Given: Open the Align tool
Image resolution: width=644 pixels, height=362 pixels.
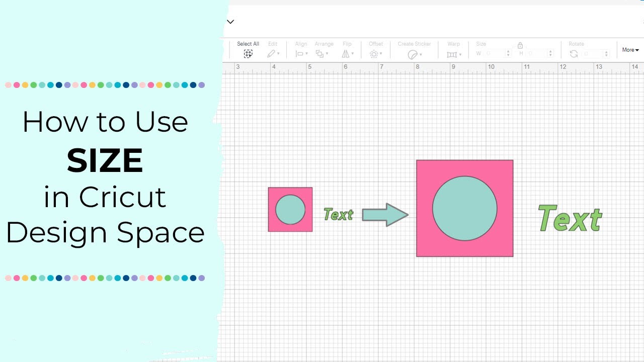Looking at the screenshot, I should tap(301, 54).
